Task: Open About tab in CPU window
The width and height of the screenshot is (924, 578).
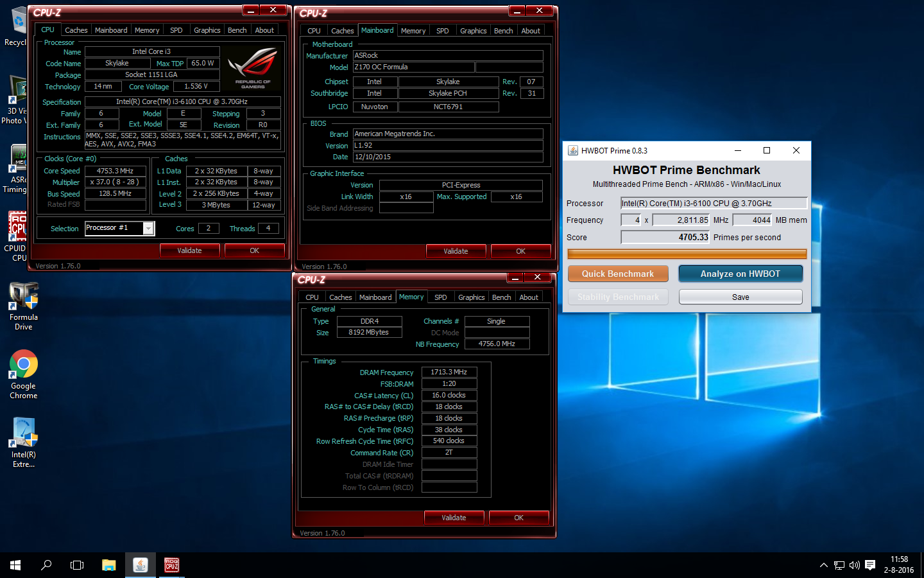Action: click(x=264, y=30)
